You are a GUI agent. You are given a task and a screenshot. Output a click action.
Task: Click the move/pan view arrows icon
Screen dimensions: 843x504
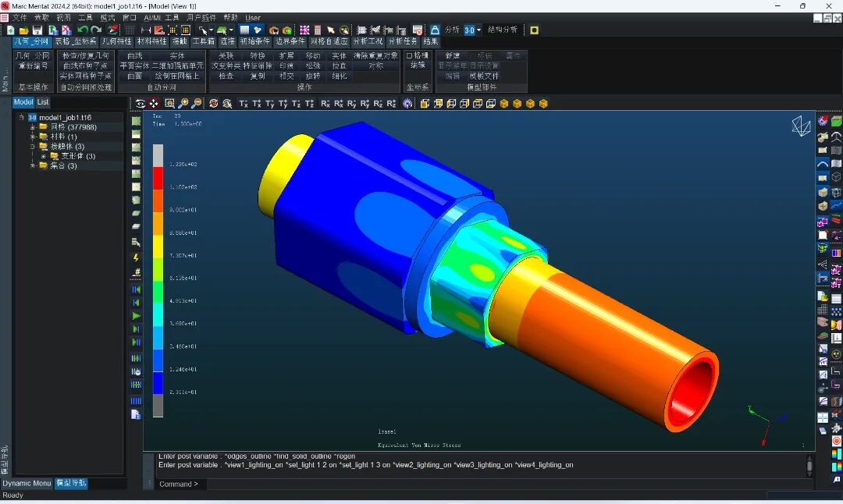click(154, 103)
